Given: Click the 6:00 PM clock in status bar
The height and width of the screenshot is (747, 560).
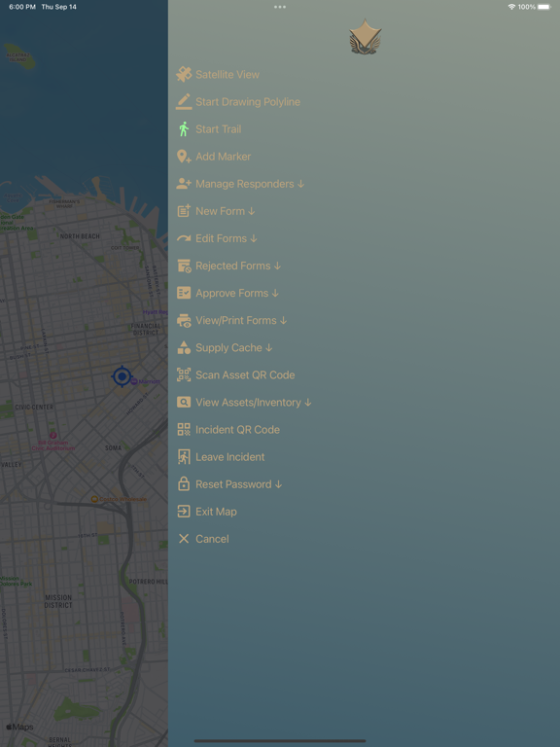Looking at the screenshot, I should (22, 7).
